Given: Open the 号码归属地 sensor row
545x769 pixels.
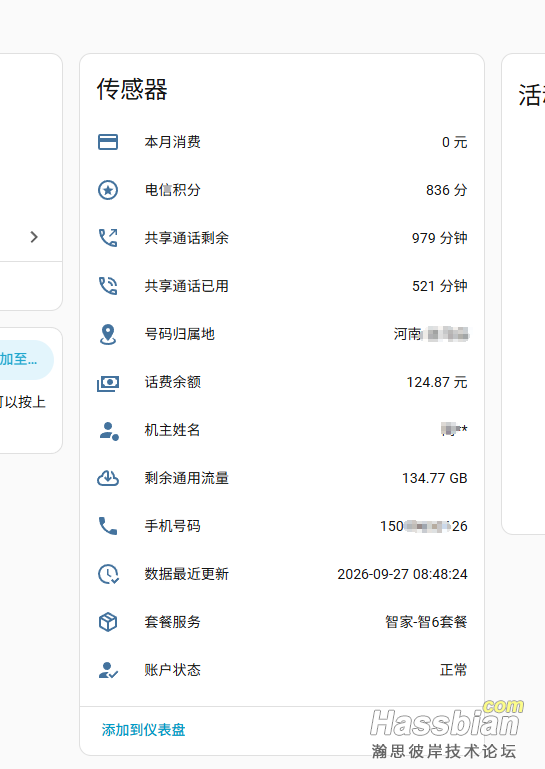Looking at the screenshot, I should click(282, 334).
